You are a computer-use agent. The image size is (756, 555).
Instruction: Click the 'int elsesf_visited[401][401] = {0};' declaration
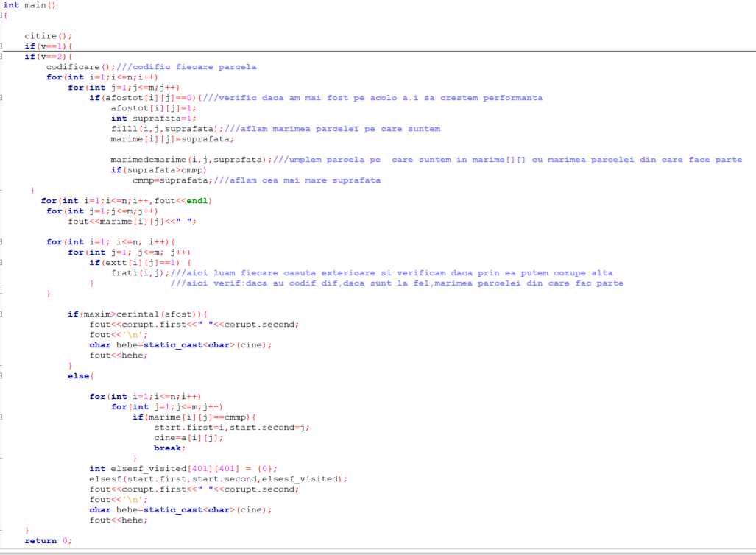click(x=183, y=469)
